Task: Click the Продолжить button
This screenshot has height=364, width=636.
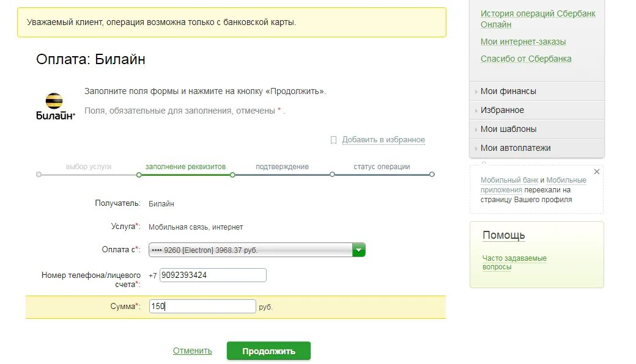Action: point(268,351)
